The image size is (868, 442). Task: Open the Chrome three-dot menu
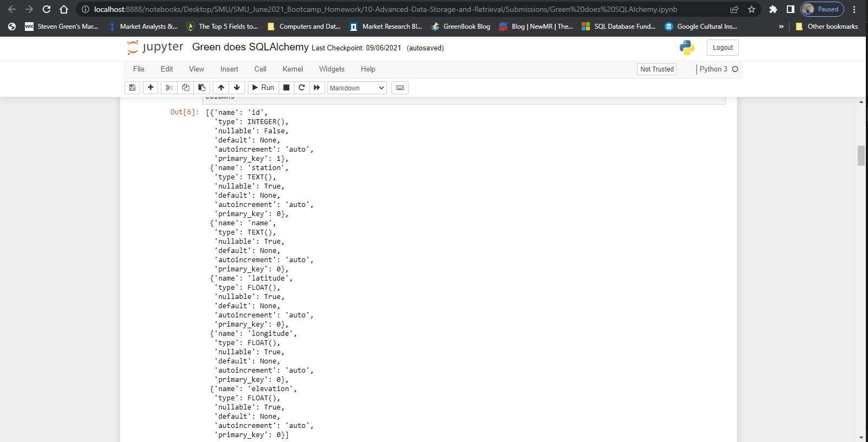[854, 9]
